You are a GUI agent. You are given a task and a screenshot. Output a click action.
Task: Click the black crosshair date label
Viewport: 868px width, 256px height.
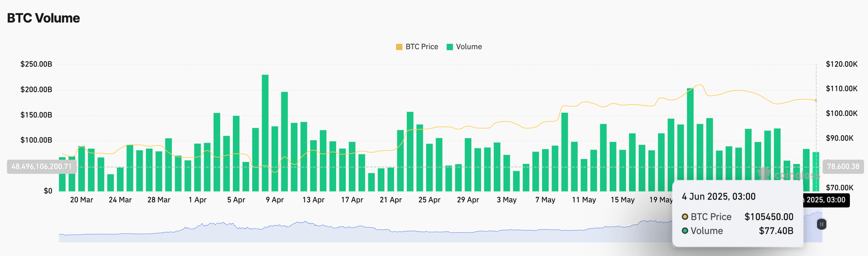(x=826, y=199)
